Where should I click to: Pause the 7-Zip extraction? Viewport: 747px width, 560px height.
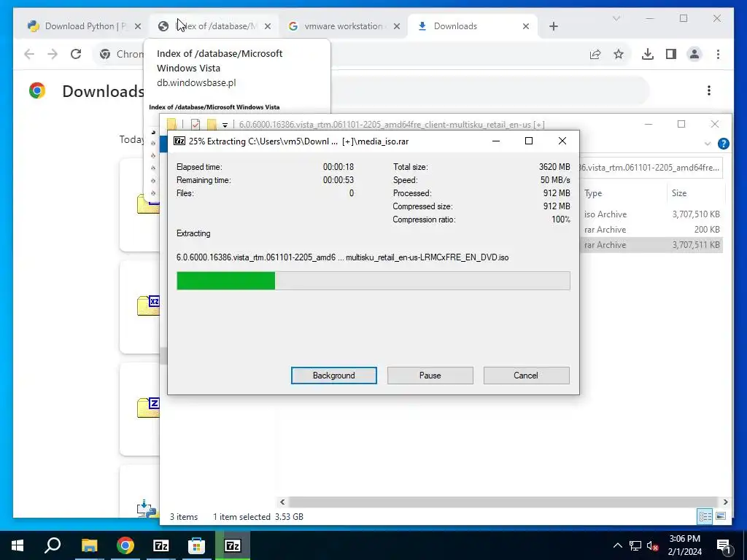tap(430, 376)
